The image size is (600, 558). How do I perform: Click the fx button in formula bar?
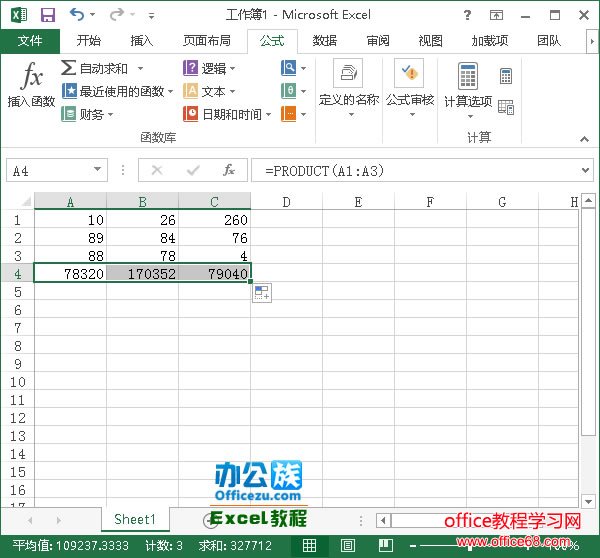coord(228,171)
